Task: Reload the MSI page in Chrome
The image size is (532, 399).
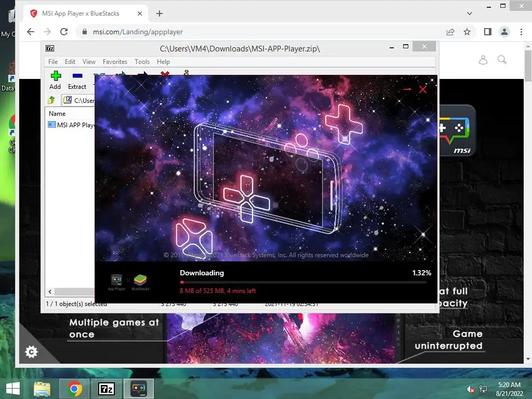Action: click(64, 32)
